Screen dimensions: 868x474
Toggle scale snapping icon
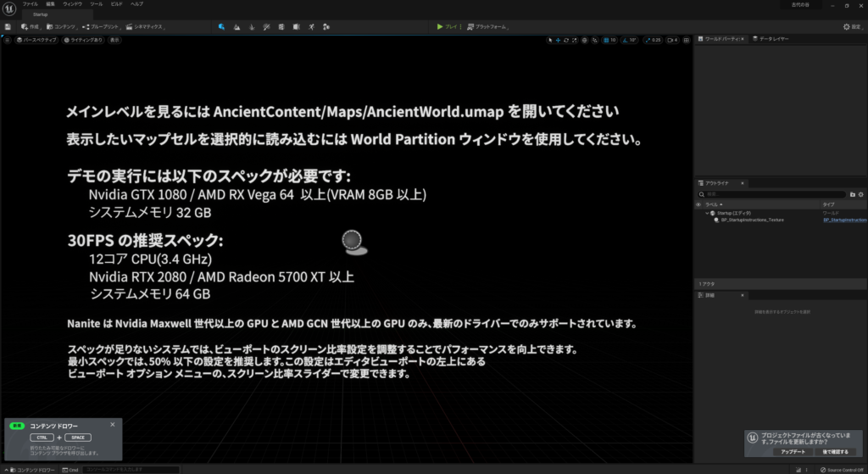(648, 40)
